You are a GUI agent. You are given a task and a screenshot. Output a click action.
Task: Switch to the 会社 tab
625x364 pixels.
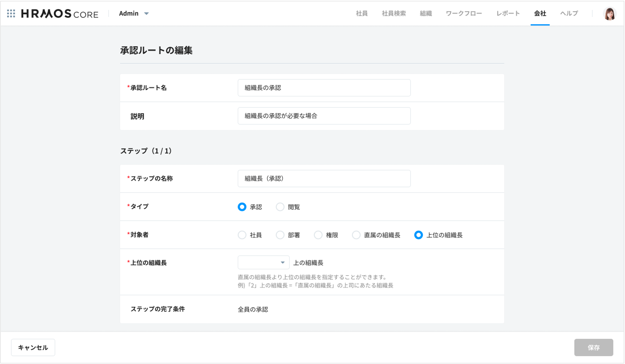pyautogui.click(x=540, y=14)
